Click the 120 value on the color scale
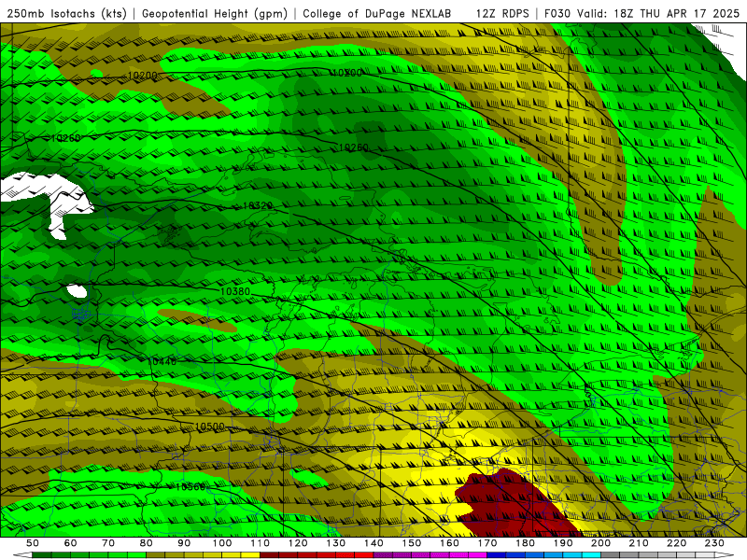Screen dimensions: 747x560 coord(298,543)
